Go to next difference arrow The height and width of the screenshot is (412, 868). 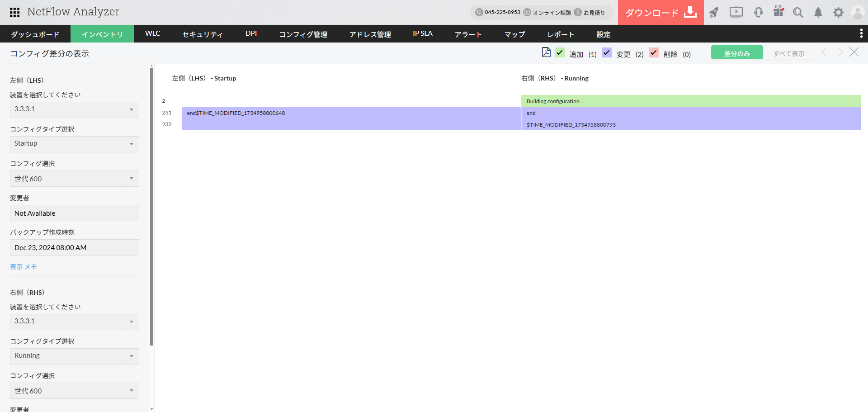click(840, 52)
